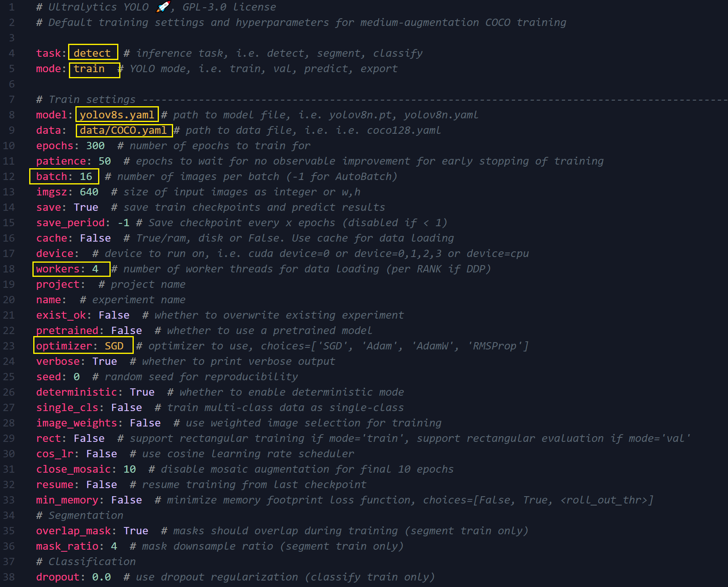728x587 pixels.
Task: Click the False value of image_weights
Action: [146, 423]
